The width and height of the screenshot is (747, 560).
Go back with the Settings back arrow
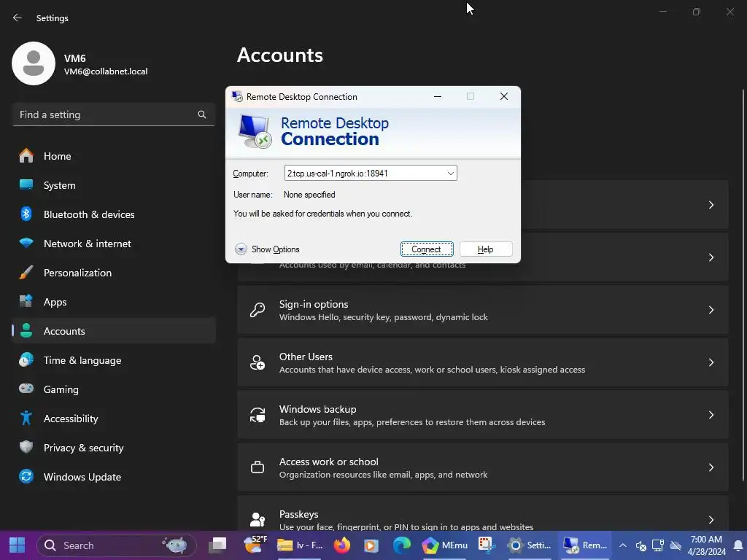(x=18, y=17)
